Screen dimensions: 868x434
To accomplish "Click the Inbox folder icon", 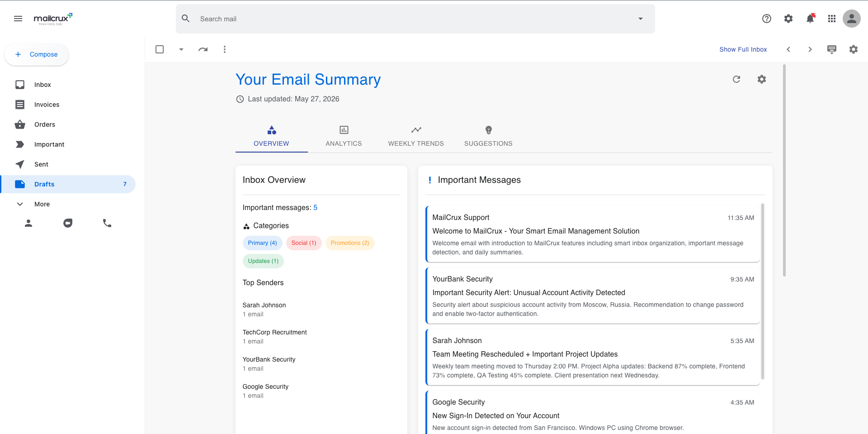I will (x=20, y=85).
